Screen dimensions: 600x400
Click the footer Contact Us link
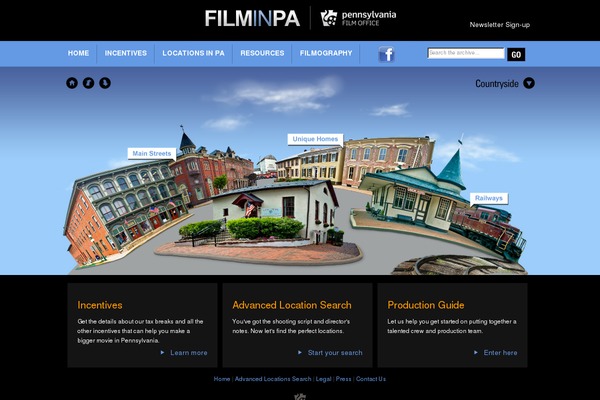[x=371, y=379]
